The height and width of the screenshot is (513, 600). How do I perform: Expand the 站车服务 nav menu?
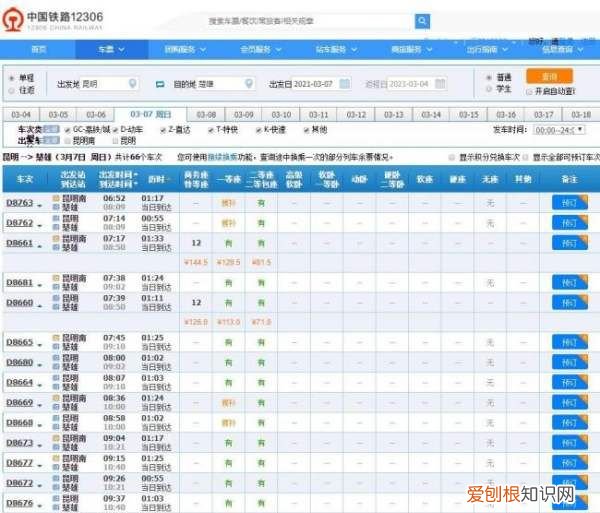coord(336,49)
